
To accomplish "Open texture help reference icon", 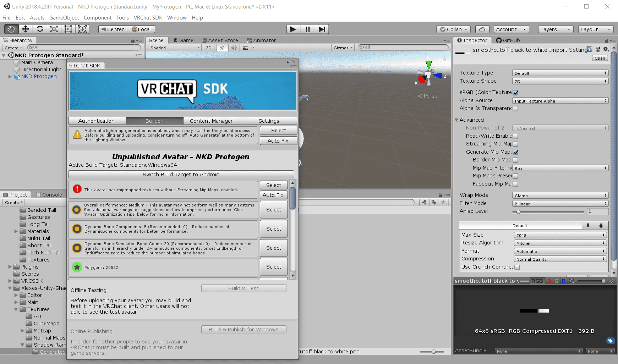I will 590,49.
